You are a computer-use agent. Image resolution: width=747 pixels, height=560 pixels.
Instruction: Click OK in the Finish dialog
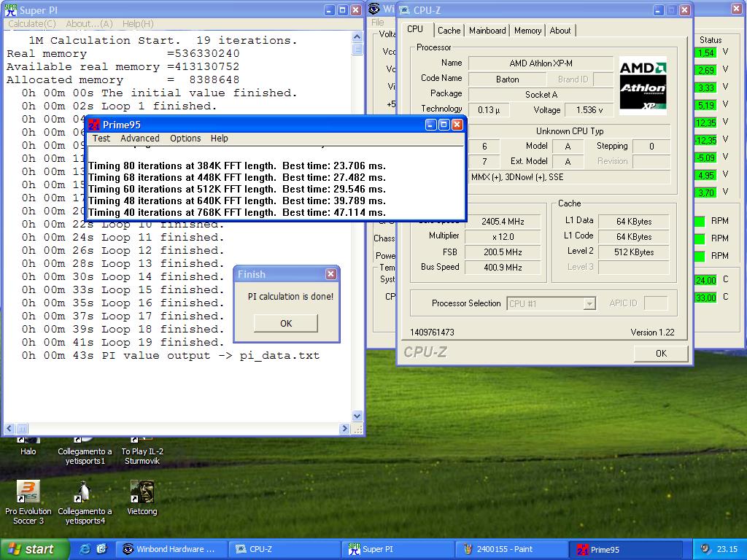tap(286, 323)
